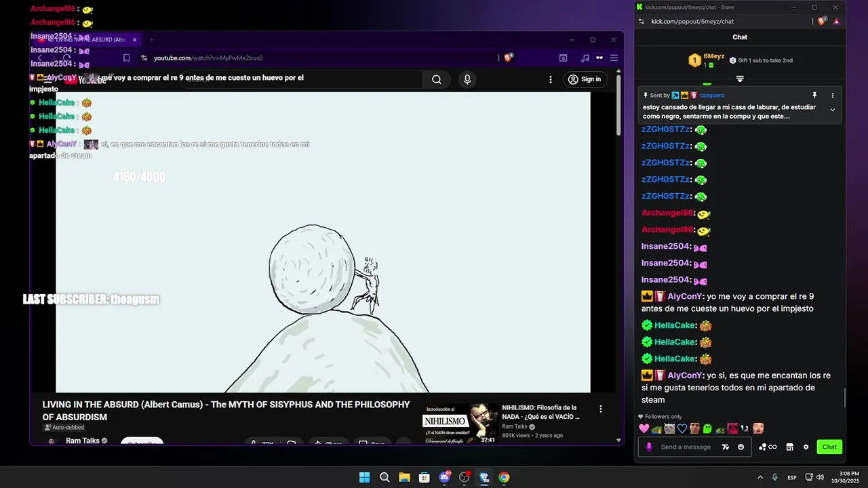This screenshot has width=868, height=488.
Task: Open chat settings gear icon
Action: (x=806, y=447)
